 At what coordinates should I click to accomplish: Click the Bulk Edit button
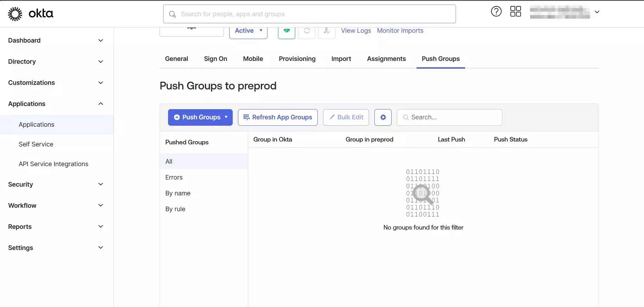(x=346, y=117)
